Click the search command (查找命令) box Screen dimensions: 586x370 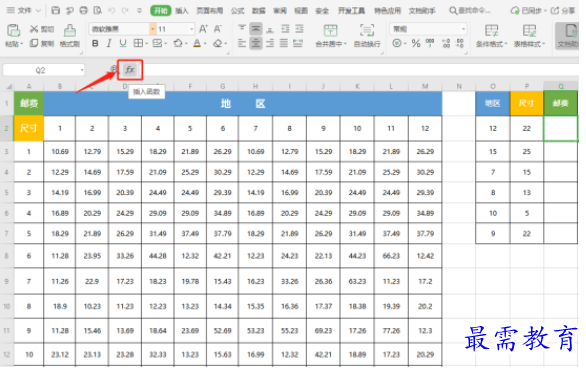tap(470, 10)
